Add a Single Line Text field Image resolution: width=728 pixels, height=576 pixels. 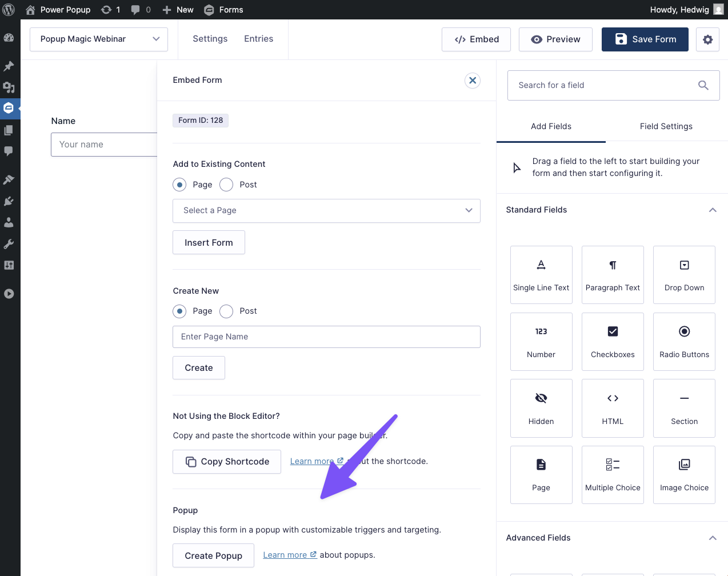tap(541, 275)
